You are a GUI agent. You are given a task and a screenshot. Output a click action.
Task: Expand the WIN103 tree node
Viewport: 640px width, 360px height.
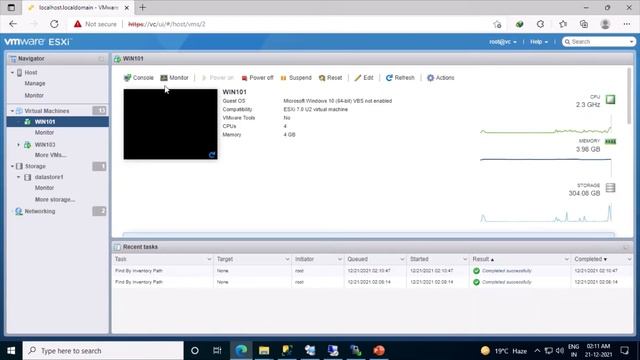click(18, 144)
